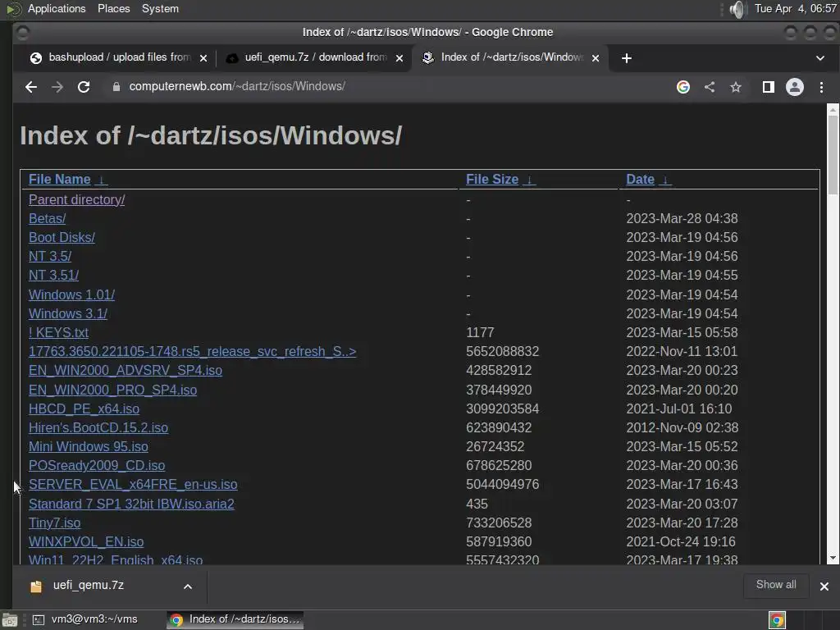The height and width of the screenshot is (630, 840).
Task: Open the ! KEYS.txt file
Action: 58,333
